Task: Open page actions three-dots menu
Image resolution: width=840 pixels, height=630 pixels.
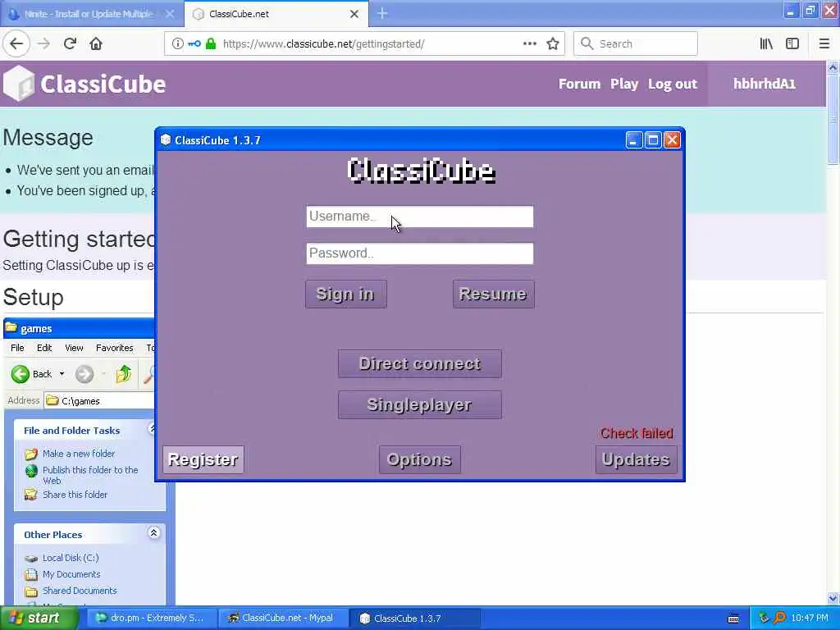Action: (530, 43)
